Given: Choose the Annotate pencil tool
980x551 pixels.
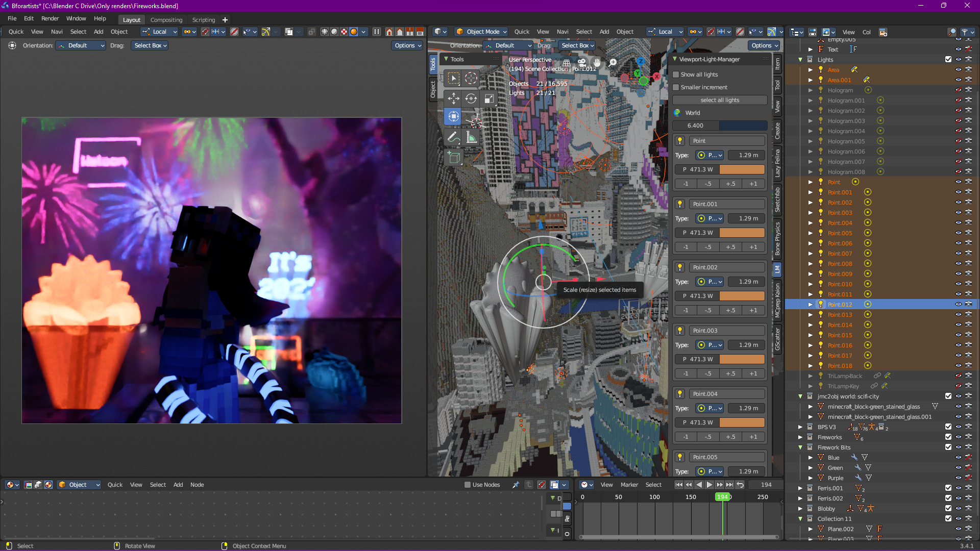Looking at the screenshot, I should (453, 137).
